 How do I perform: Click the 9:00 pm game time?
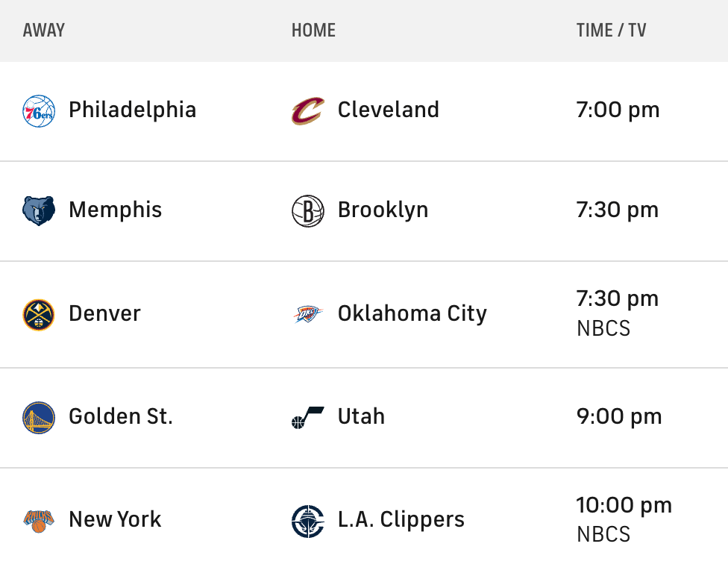tap(618, 416)
